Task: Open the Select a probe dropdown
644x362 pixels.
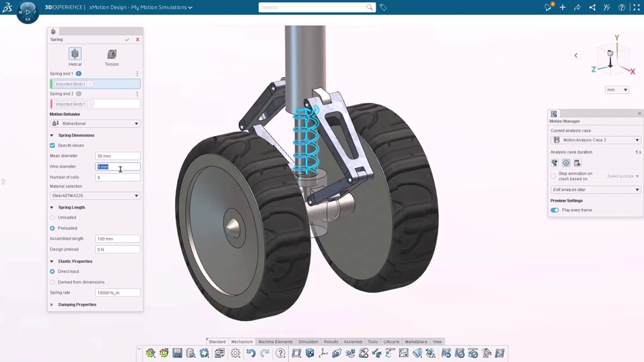Action: pos(623,176)
